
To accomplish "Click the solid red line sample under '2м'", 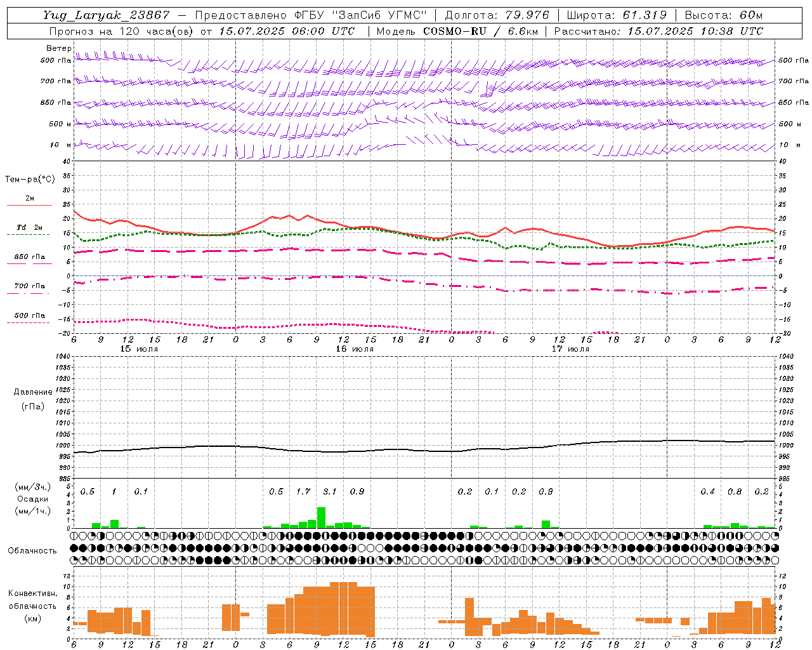I will (29, 206).
